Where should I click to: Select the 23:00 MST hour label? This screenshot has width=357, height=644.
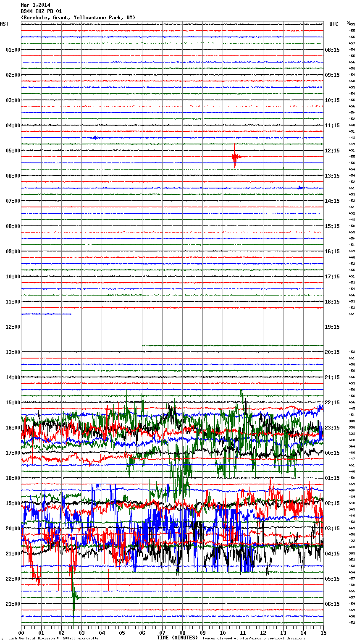point(13,604)
